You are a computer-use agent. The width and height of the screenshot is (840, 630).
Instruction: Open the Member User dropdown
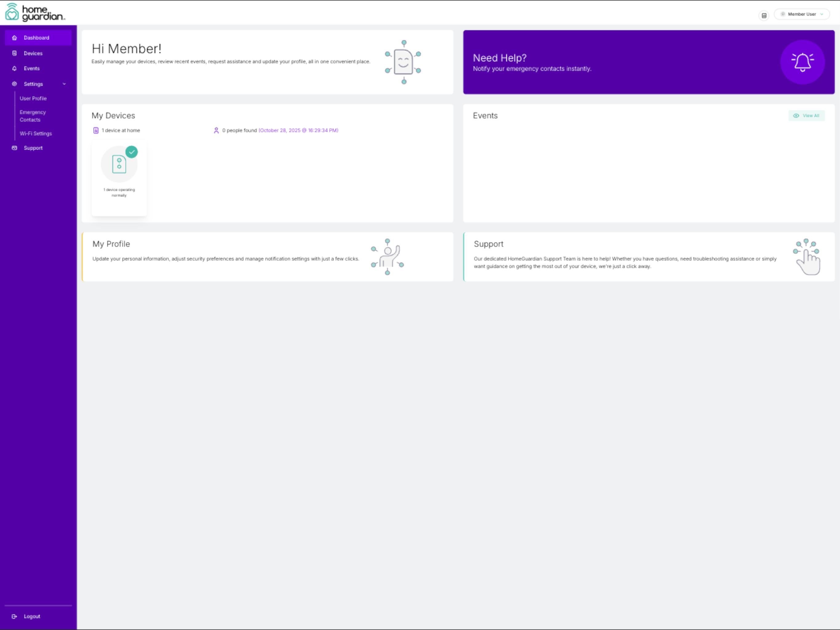pos(802,14)
